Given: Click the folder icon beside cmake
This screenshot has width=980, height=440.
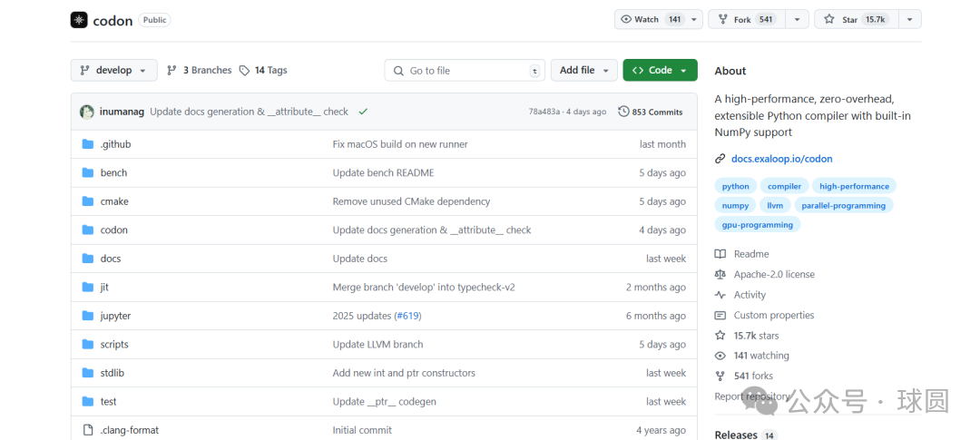Looking at the screenshot, I should [87, 202].
